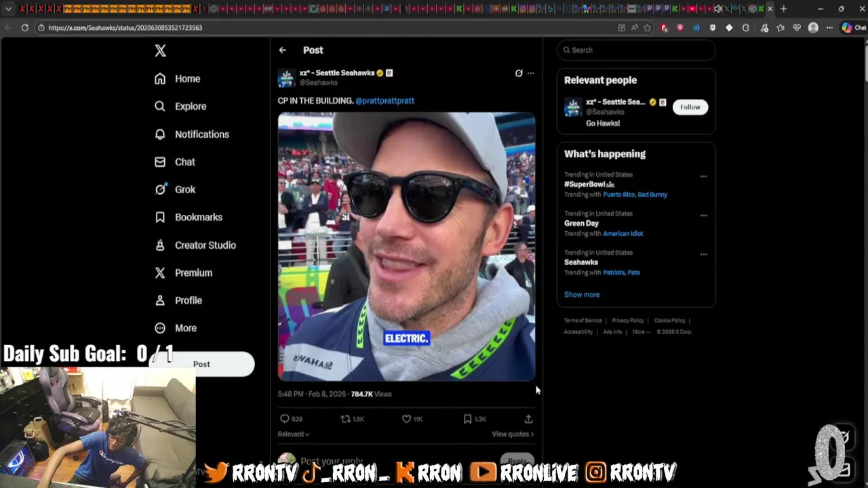868x488 pixels.
Task: Open the browser Read aloud icon
Action: click(x=635, y=28)
